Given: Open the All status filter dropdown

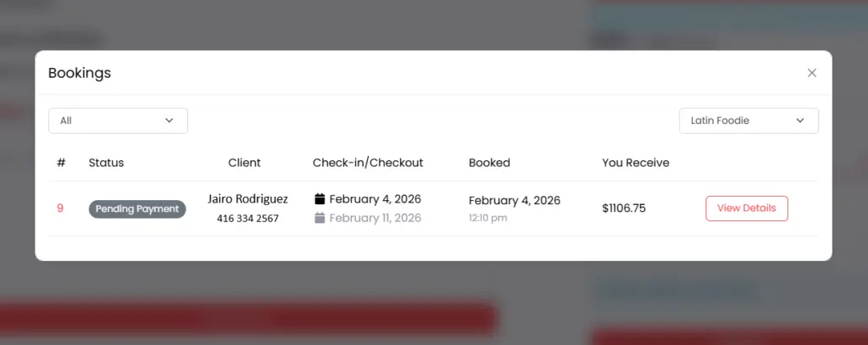Looking at the screenshot, I should 118,120.
